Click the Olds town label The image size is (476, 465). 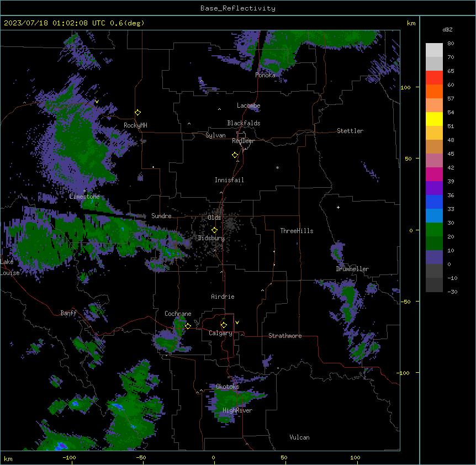pos(214,218)
